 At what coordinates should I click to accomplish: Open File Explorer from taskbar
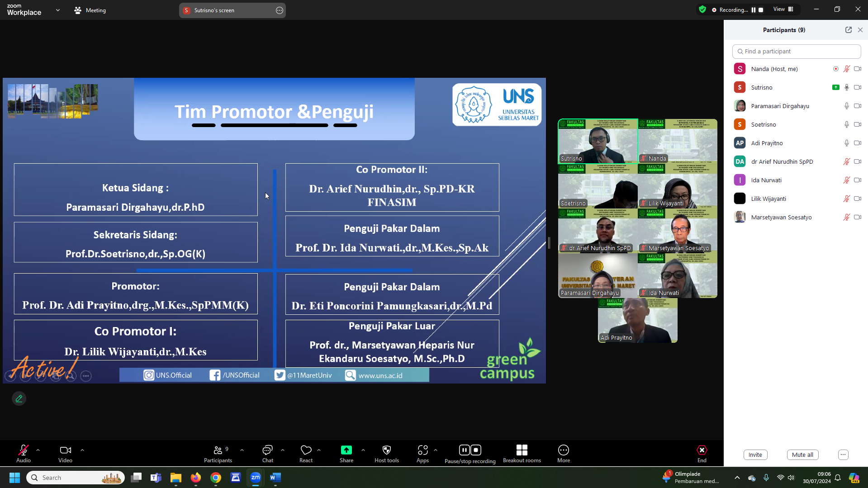[x=176, y=478]
